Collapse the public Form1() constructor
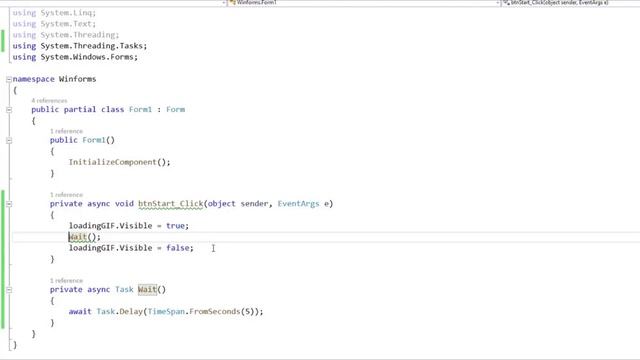The image size is (640, 360). [x=9, y=140]
